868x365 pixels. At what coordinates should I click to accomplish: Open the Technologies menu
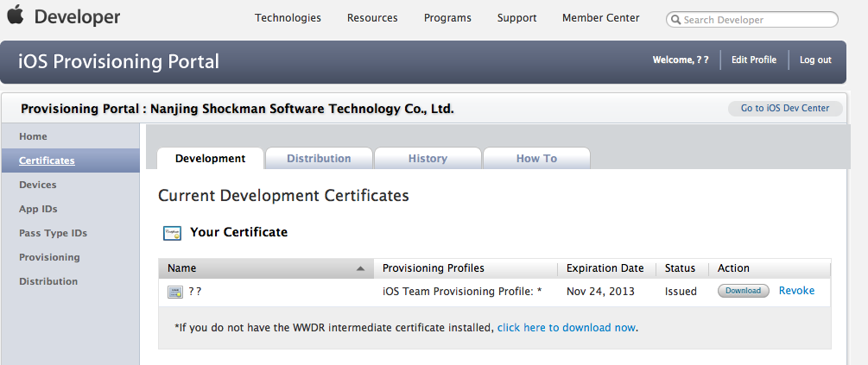tap(288, 18)
